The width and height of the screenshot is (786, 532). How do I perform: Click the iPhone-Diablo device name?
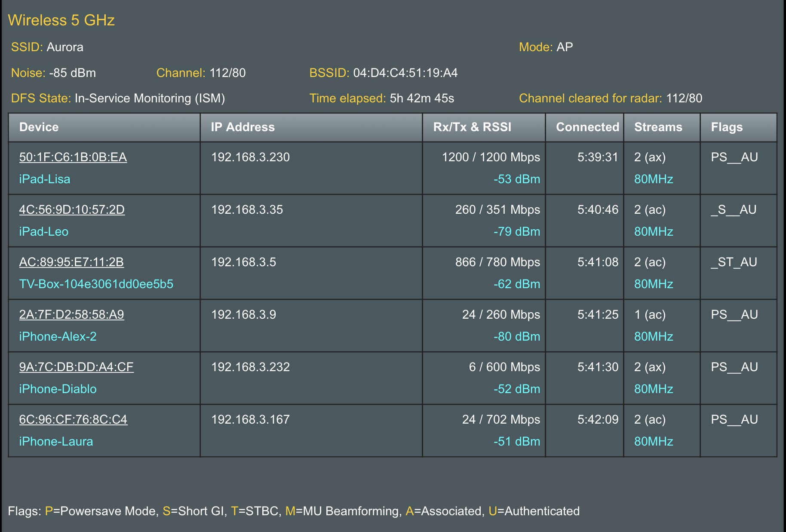(x=58, y=389)
